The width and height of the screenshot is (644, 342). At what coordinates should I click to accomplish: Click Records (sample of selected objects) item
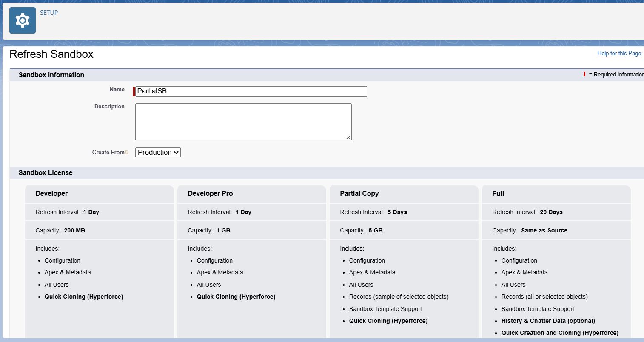(399, 297)
